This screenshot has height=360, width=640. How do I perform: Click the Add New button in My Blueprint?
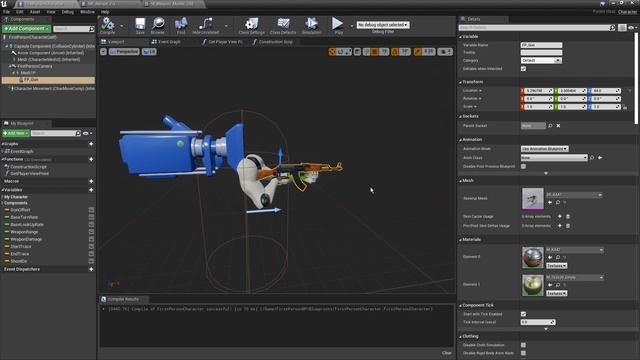pos(16,133)
